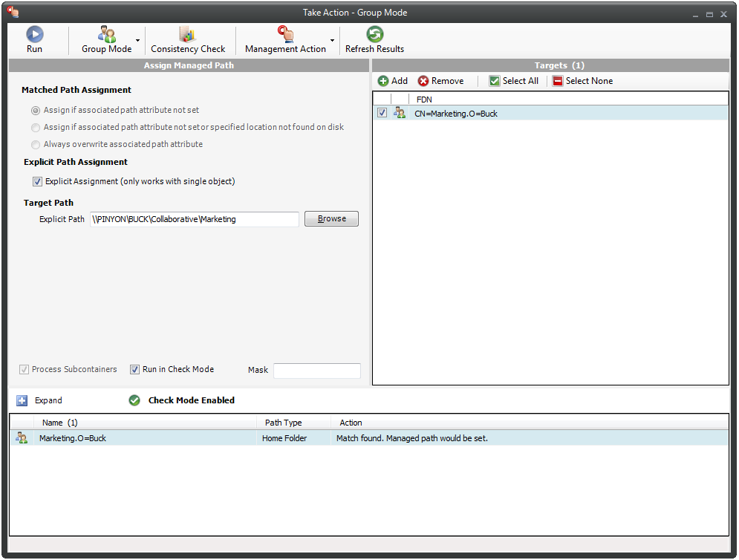
Task: Open the Group Mode users icon
Action: (x=106, y=34)
